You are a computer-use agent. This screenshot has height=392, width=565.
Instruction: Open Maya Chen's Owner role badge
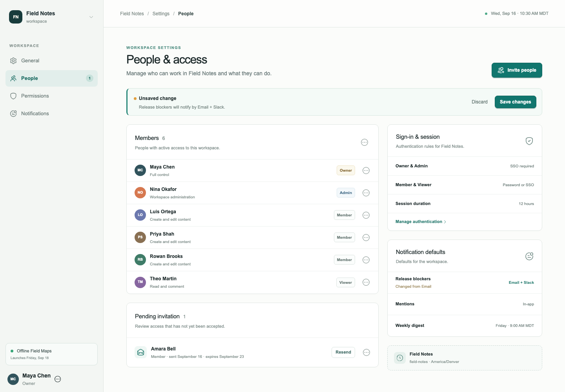pos(346,171)
